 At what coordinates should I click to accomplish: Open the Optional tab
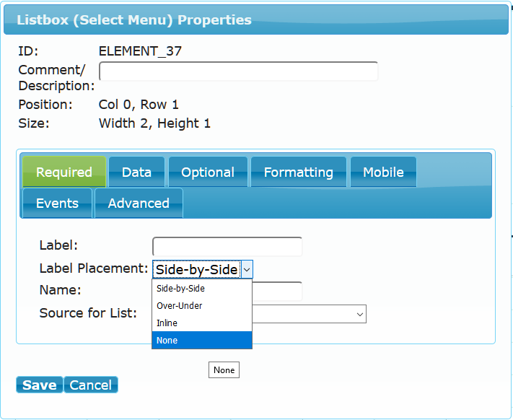[x=208, y=172]
